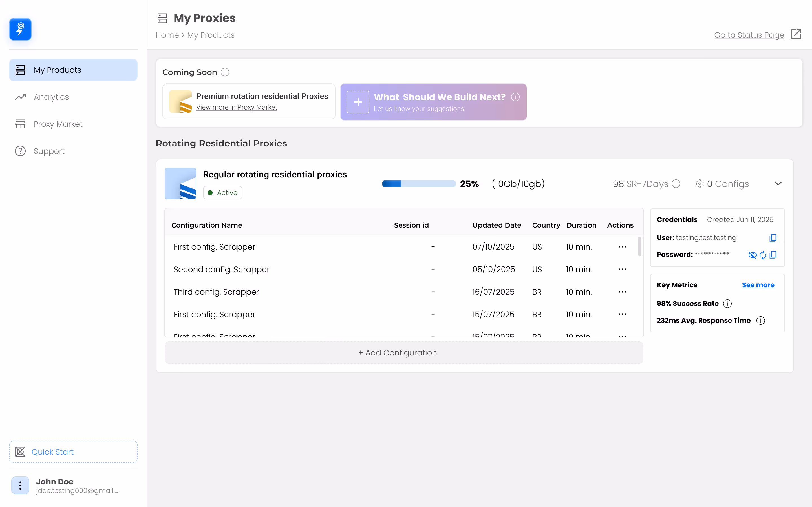The width and height of the screenshot is (812, 507).
Task: Open external link icon for Status Page
Action: (x=796, y=34)
